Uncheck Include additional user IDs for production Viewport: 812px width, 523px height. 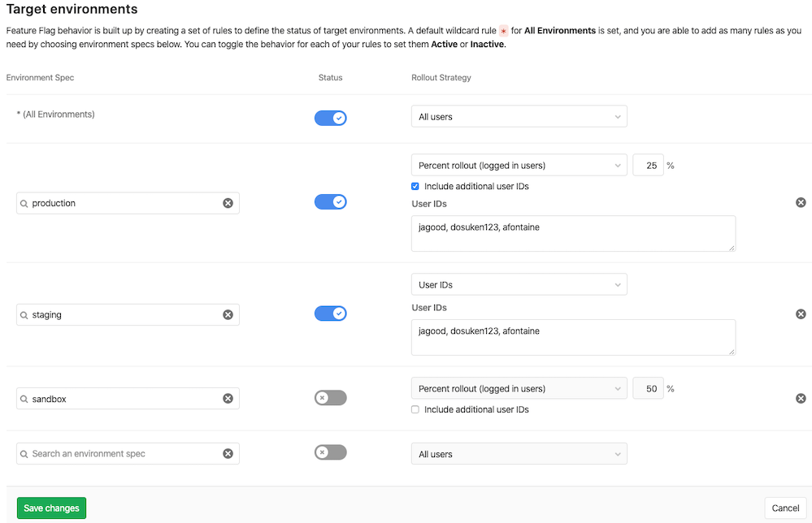415,186
